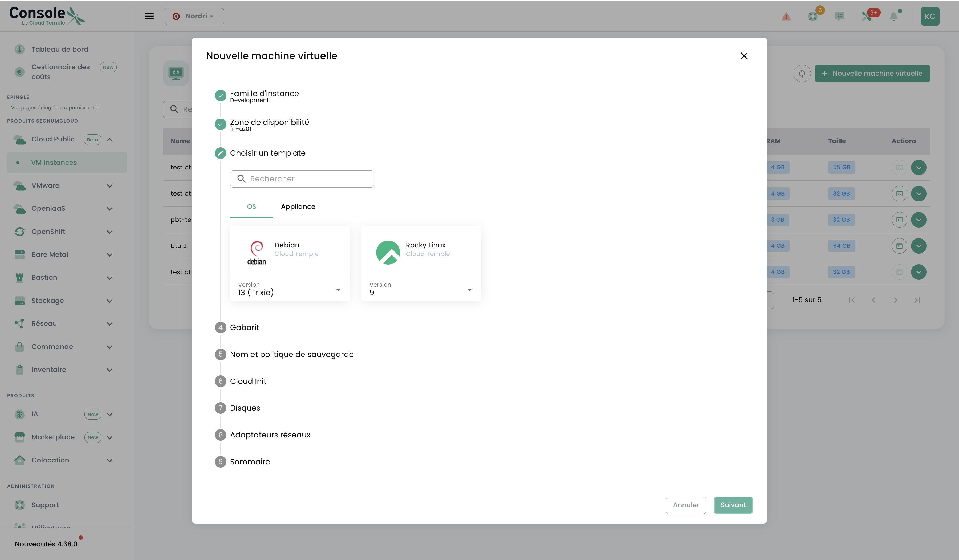Click the refresh icon beside Nouvelle machine virtuelle
Image resolution: width=959 pixels, height=560 pixels.
[x=802, y=74]
